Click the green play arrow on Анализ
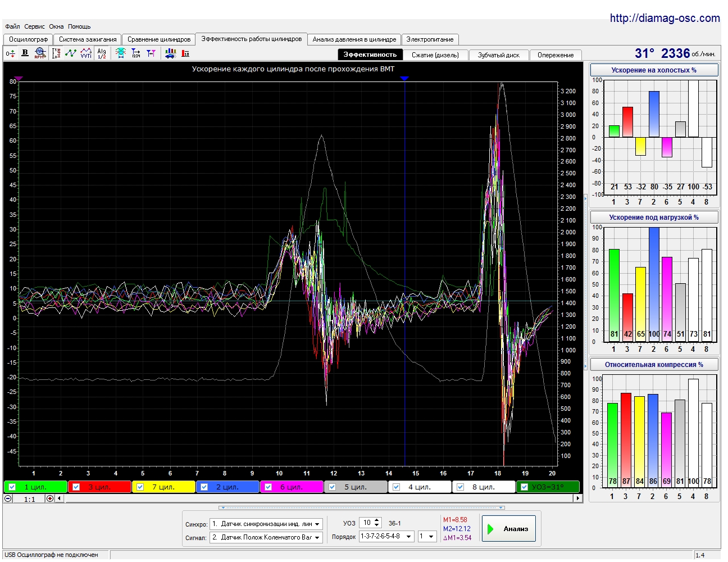Viewport: 728px width, 562px height. 491,529
